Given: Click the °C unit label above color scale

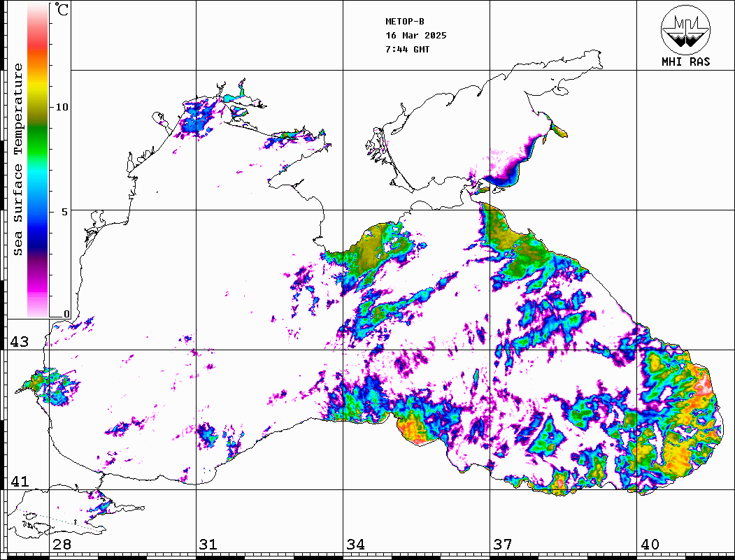Looking at the screenshot, I should [62, 9].
